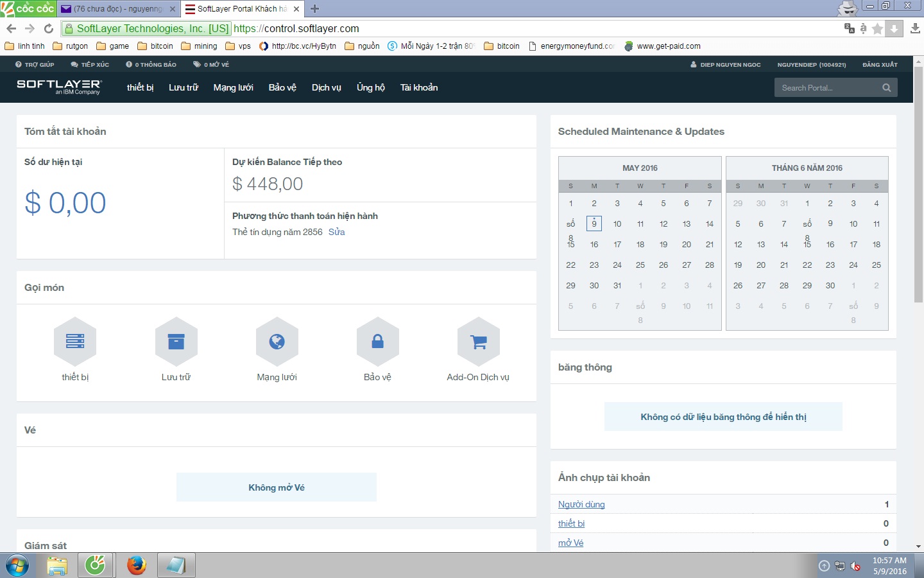Click the mở Vé link

coord(571,543)
